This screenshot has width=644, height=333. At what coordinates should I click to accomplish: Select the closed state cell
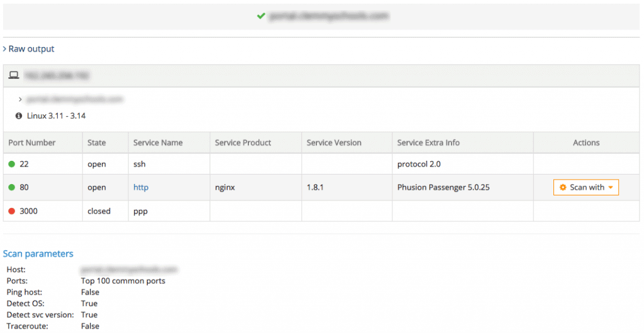(x=106, y=211)
